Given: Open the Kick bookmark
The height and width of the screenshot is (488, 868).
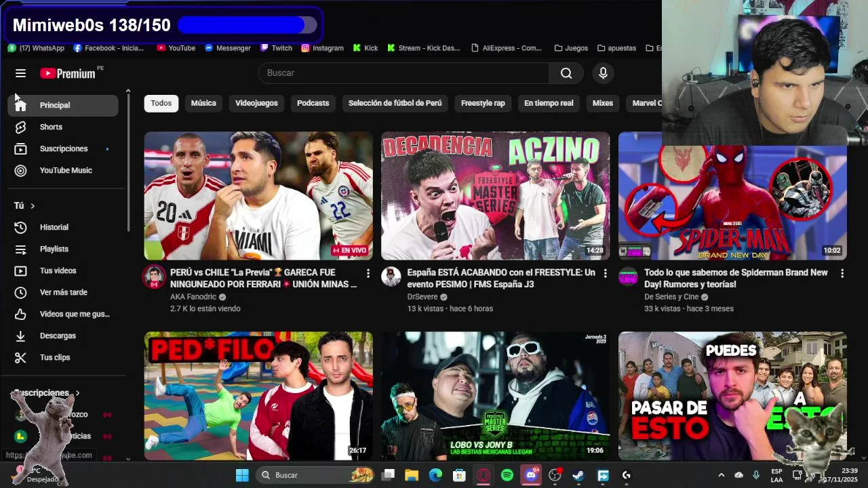Looking at the screenshot, I should point(365,48).
